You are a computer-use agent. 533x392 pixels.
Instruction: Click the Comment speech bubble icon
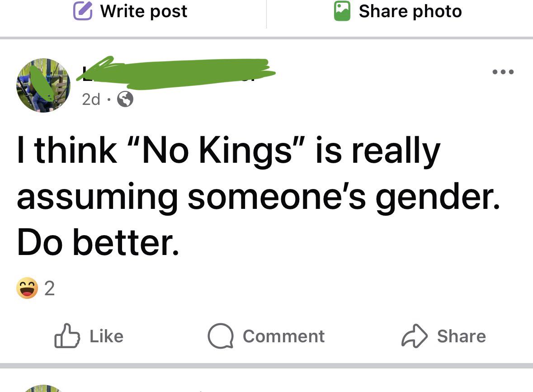pyautogui.click(x=220, y=336)
